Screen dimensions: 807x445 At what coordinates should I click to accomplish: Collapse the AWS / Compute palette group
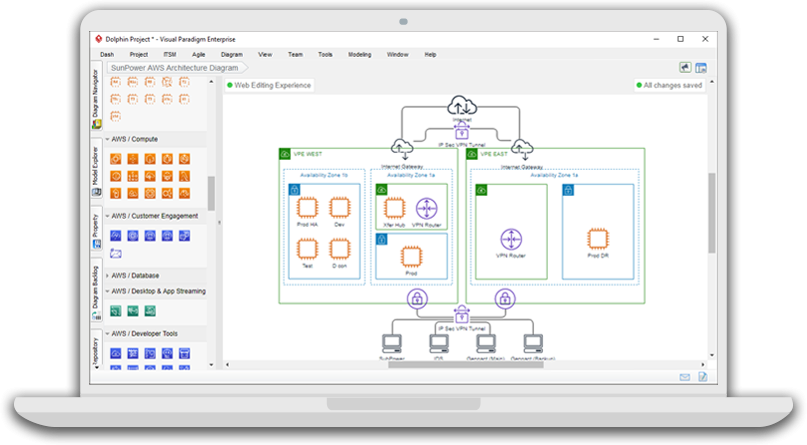pyautogui.click(x=108, y=139)
